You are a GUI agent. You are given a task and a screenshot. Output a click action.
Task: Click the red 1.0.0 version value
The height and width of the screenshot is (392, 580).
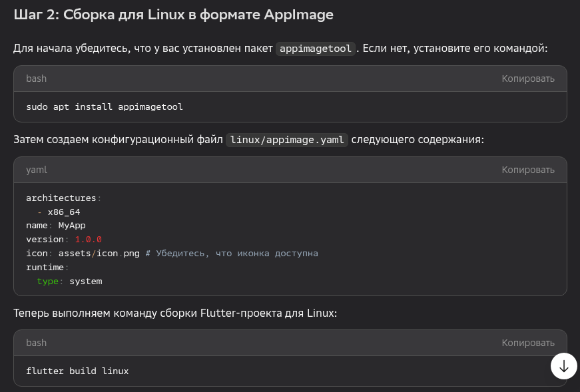click(x=88, y=240)
